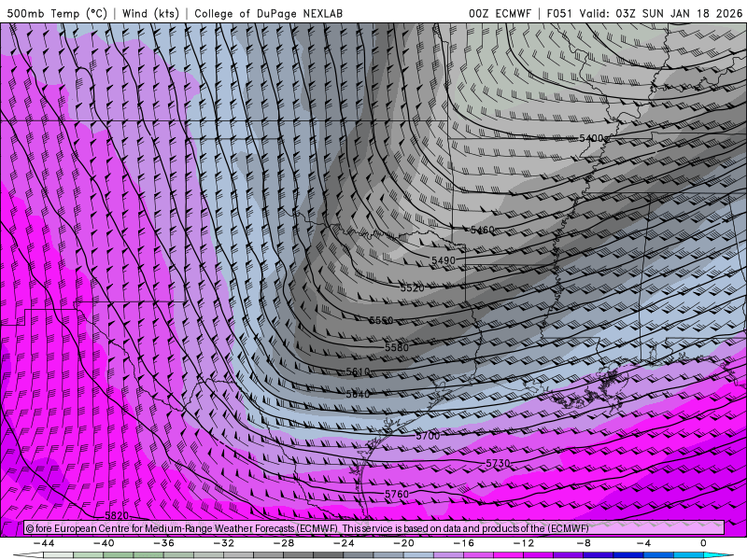The height and width of the screenshot is (560, 747).
Task: Click the '00Z ECMWF' model run label
Action: point(500,13)
